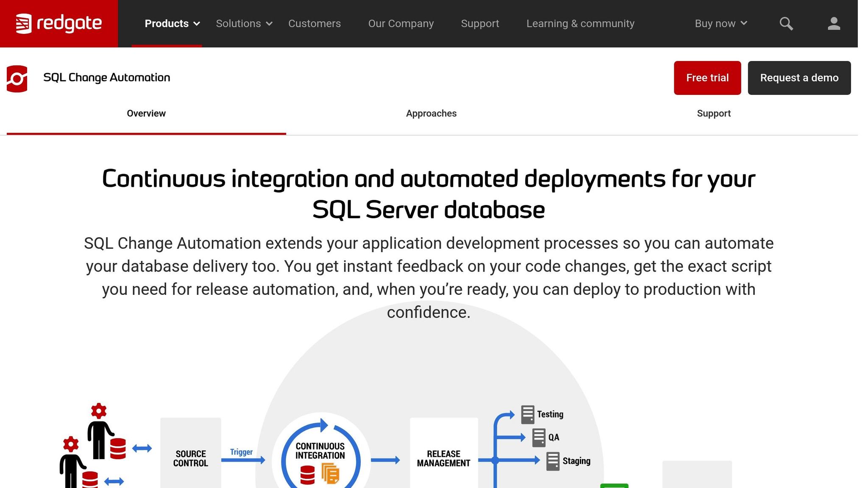This screenshot has height=488, width=868.
Task: Expand the Products dropdown
Action: tap(171, 24)
